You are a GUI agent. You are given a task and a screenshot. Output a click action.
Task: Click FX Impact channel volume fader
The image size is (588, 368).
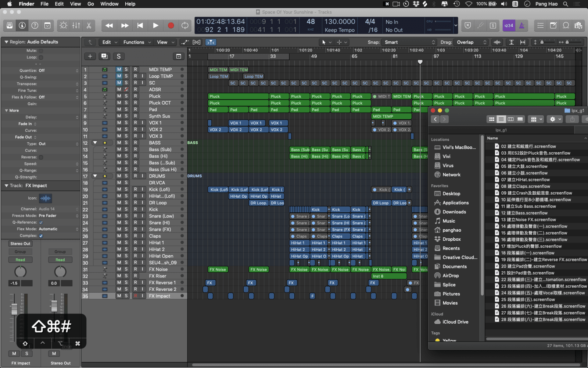click(14, 308)
